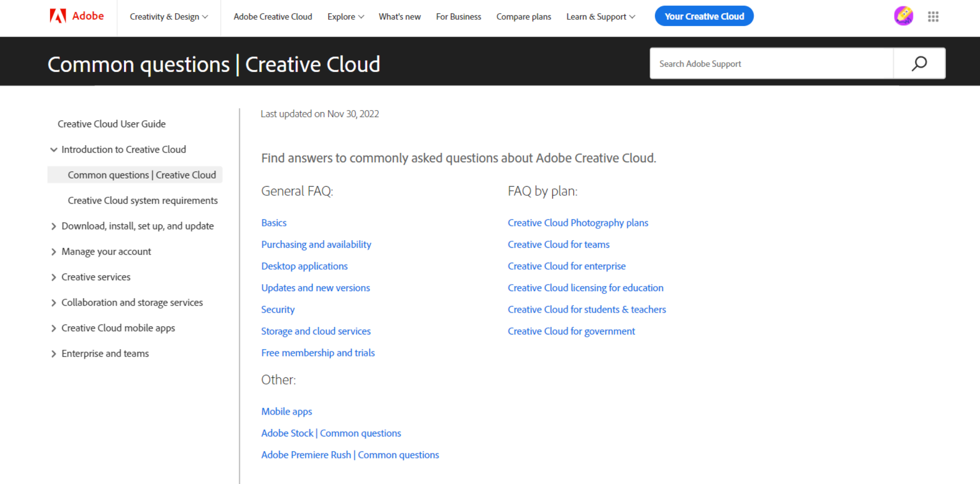980x484 pixels.
Task: Click the FAQ by plan: heading
Action: (x=543, y=191)
